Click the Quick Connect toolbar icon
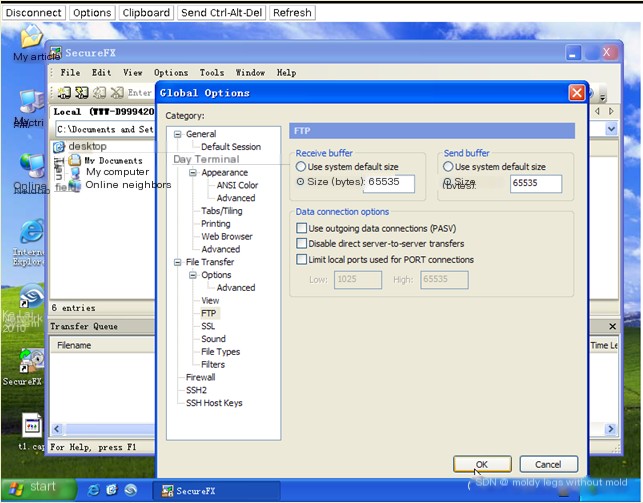This screenshot has height=503, width=643. [81, 93]
